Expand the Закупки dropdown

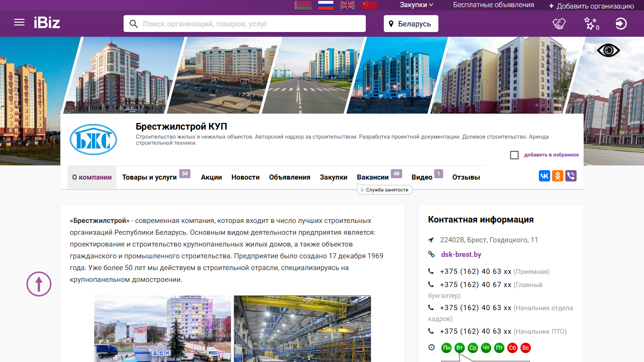point(416,5)
